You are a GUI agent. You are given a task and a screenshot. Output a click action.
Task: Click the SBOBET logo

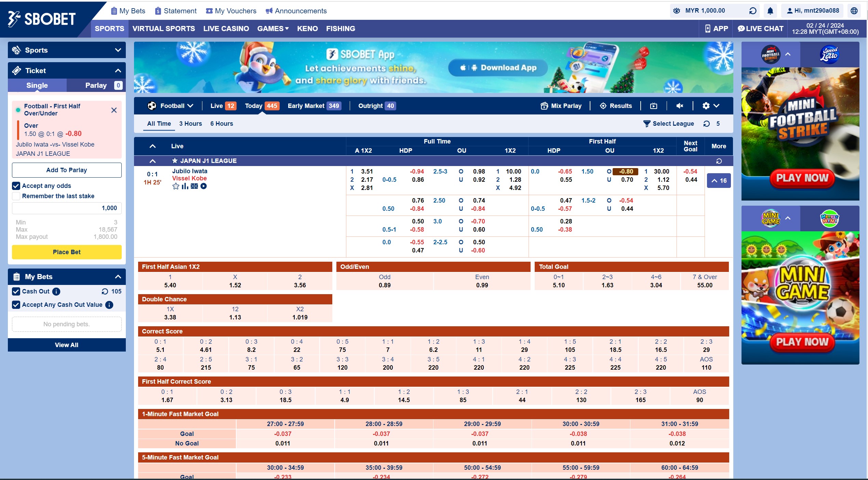[41, 19]
